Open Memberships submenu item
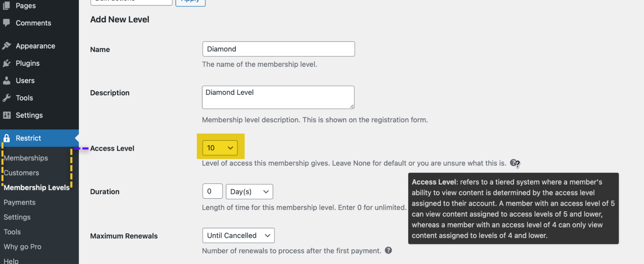The image size is (644, 264). click(x=26, y=158)
